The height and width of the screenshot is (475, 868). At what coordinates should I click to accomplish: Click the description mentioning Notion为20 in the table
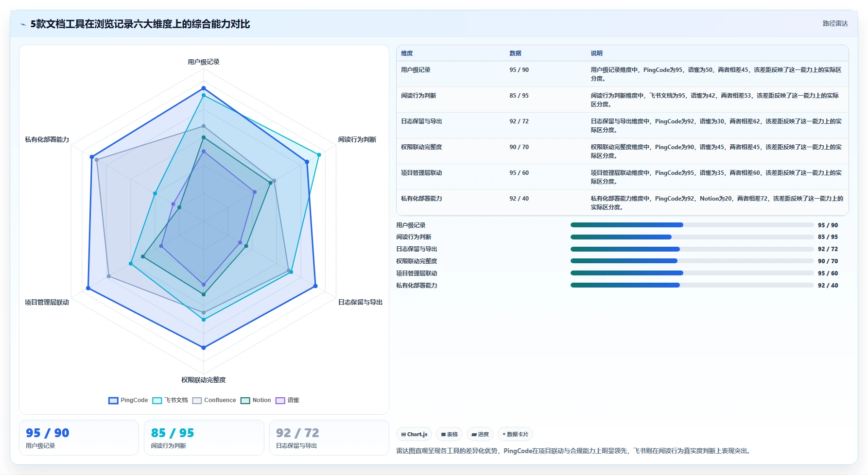point(717,203)
